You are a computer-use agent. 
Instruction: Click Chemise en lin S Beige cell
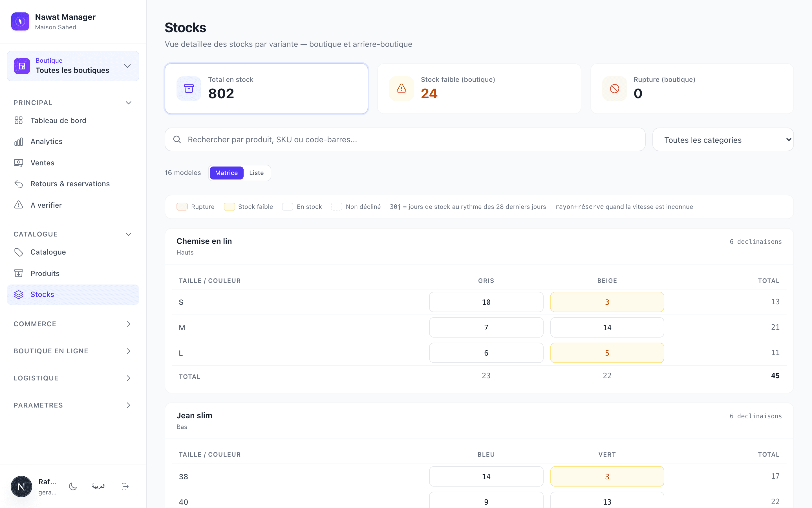click(607, 302)
